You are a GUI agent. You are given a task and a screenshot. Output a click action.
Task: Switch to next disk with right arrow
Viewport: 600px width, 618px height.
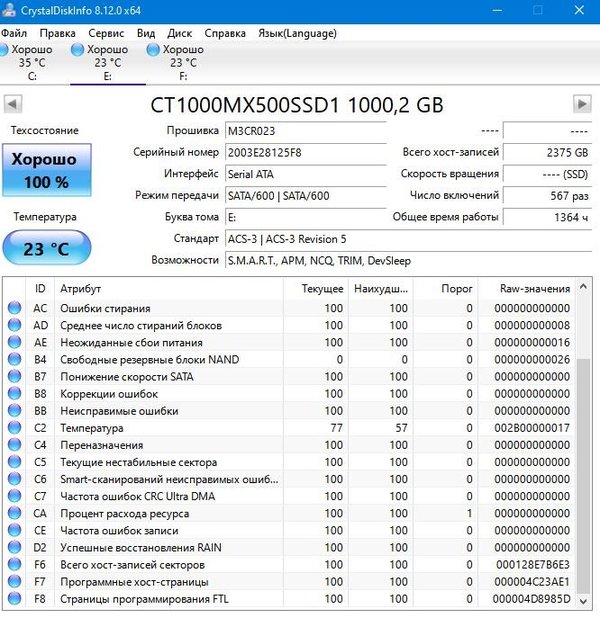click(x=581, y=104)
